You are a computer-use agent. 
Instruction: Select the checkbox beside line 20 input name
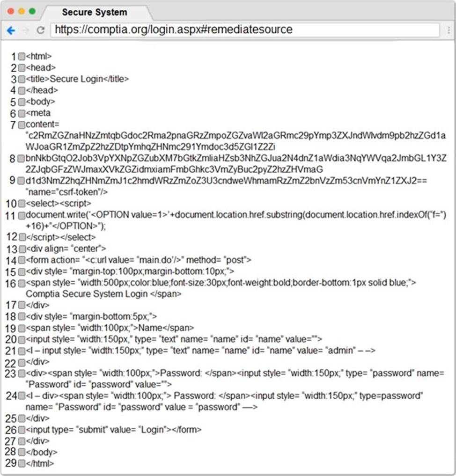tap(22, 340)
